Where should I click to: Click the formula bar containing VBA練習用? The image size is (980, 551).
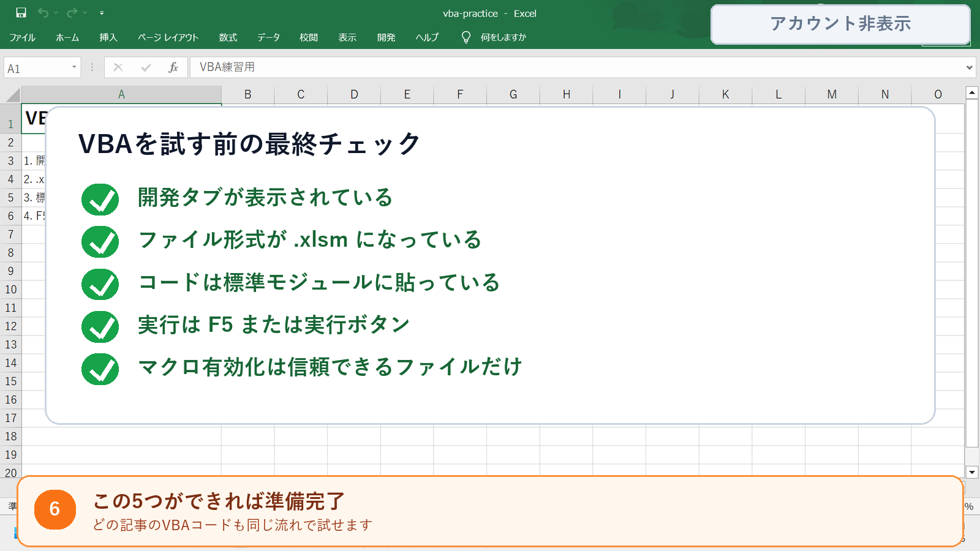point(576,67)
